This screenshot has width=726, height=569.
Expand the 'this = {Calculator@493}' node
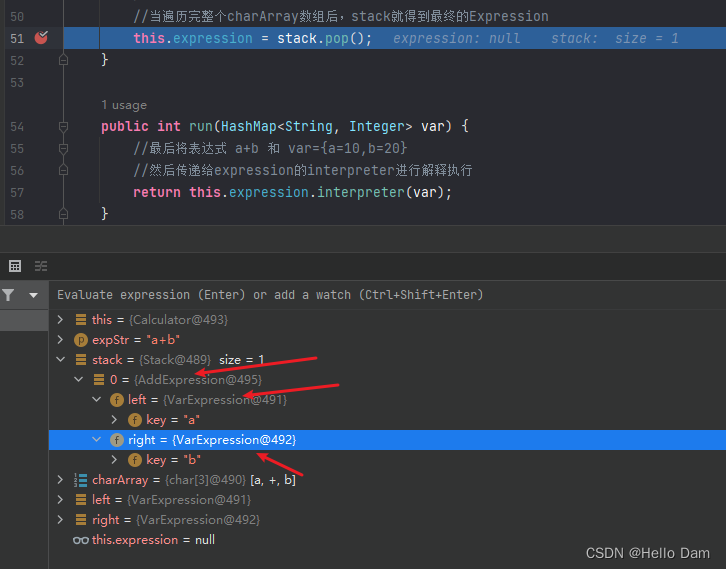tap(60, 319)
